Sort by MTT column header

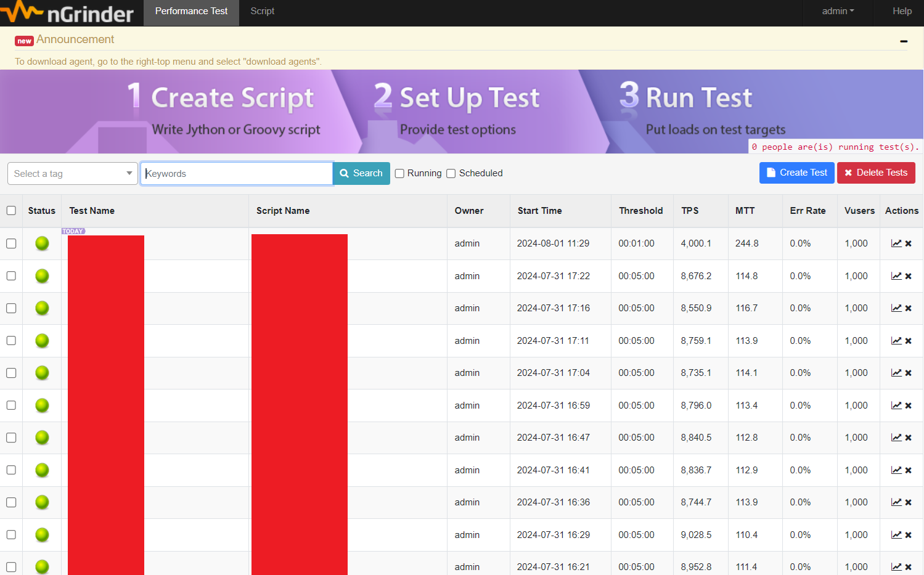pos(745,211)
